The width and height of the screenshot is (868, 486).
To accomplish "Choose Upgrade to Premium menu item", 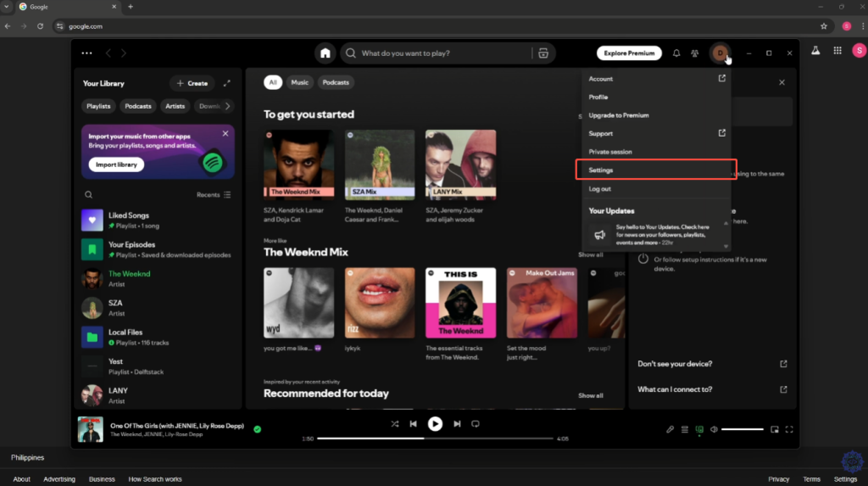I will coord(656,115).
